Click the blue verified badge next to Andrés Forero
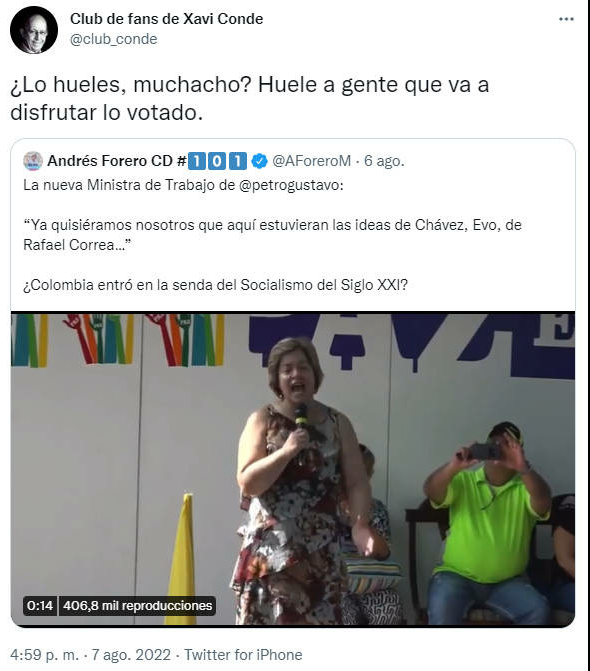The width and height of the screenshot is (590, 671). coord(259,161)
